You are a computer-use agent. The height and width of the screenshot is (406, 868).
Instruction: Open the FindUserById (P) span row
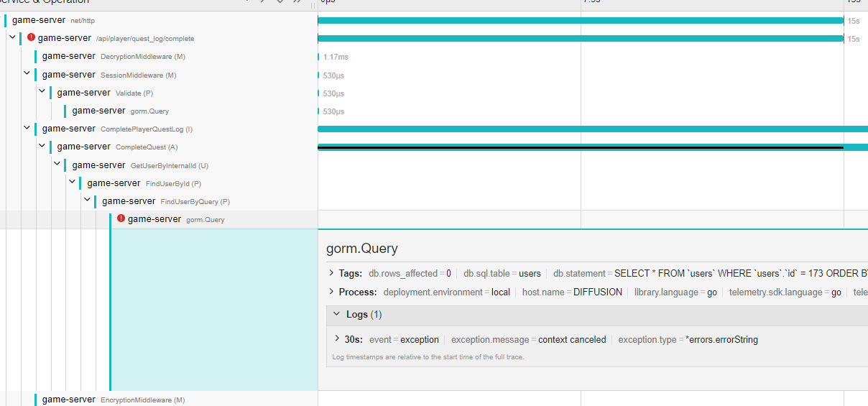click(144, 183)
